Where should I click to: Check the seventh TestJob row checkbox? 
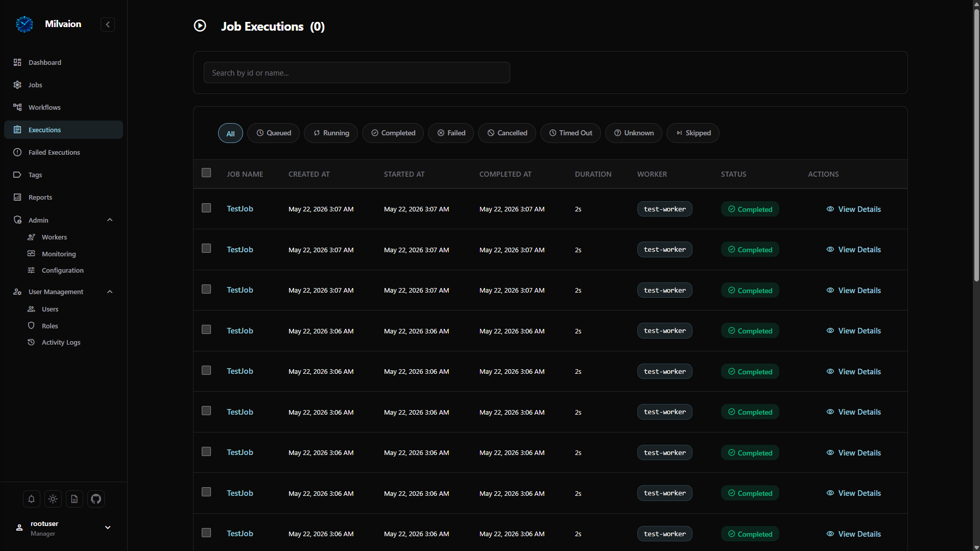[206, 451]
